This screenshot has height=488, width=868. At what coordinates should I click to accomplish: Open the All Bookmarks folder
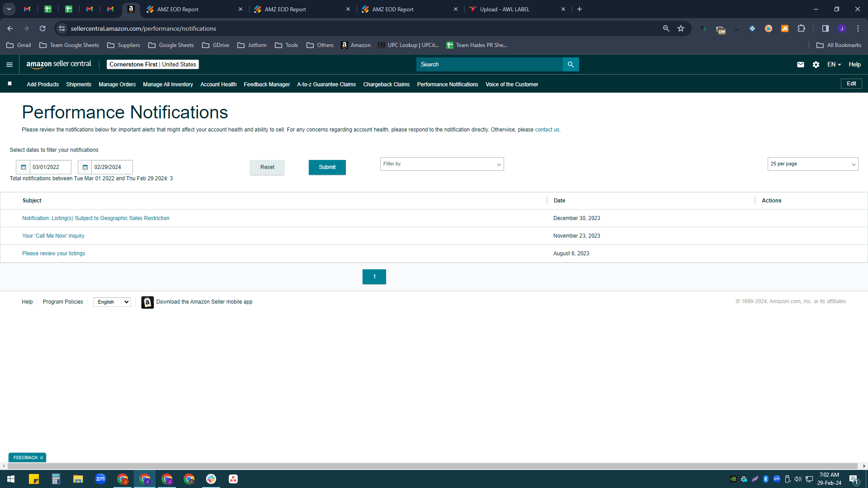click(x=839, y=45)
